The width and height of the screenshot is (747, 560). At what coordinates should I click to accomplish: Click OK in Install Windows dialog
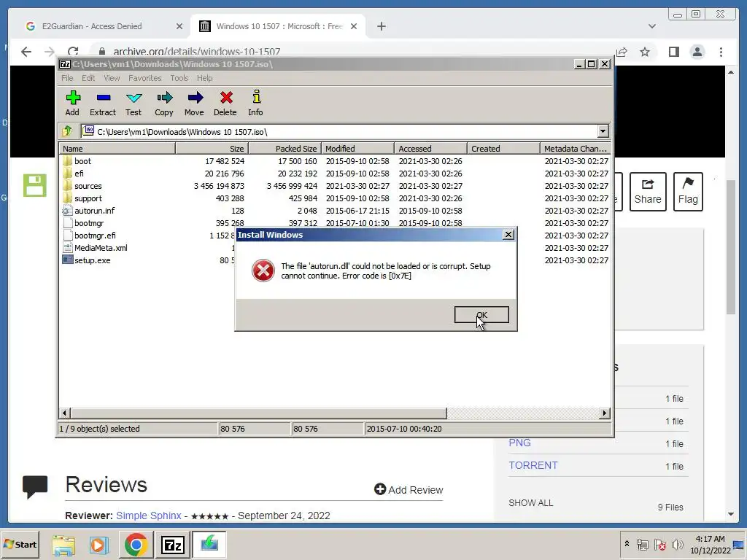tap(481, 315)
